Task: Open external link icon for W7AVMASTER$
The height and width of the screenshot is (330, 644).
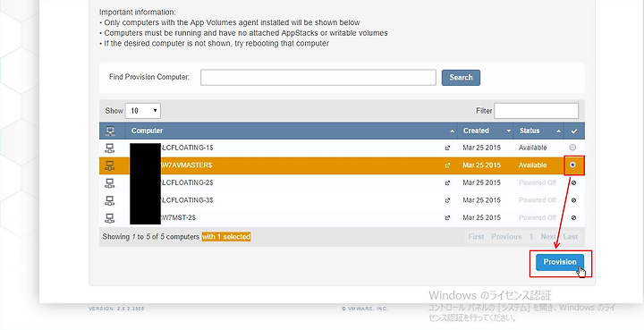Action: [448, 165]
